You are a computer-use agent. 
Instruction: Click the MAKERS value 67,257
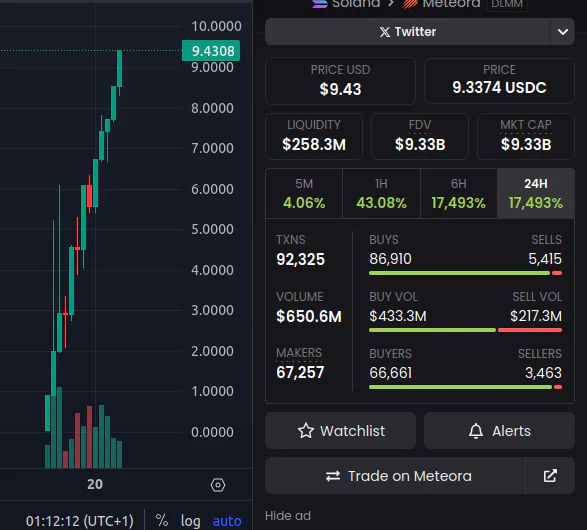coord(300,372)
